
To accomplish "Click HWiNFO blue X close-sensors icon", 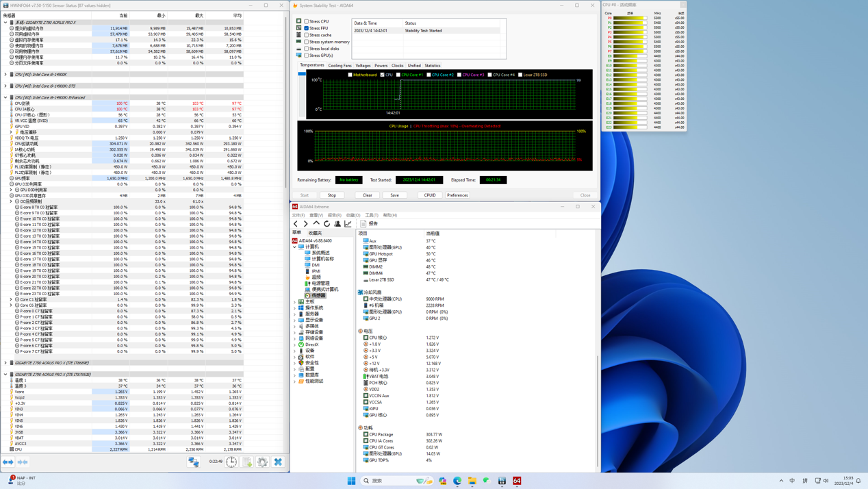I will point(278,462).
